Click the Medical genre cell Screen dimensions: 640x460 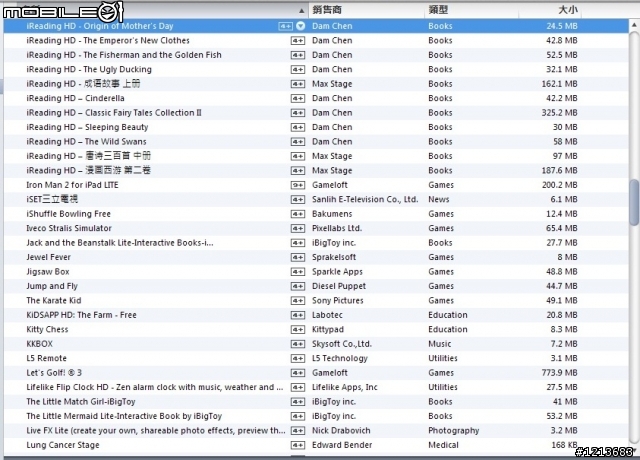443,445
